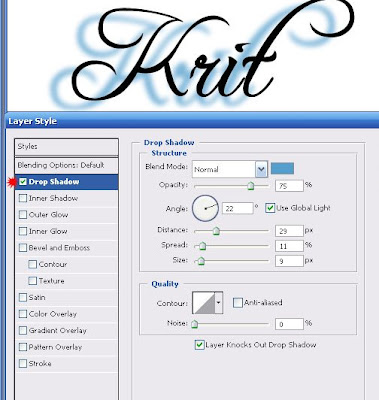Image resolution: width=379 pixels, height=400 pixels.
Task: Click the Angle value field
Action: pyautogui.click(x=238, y=208)
